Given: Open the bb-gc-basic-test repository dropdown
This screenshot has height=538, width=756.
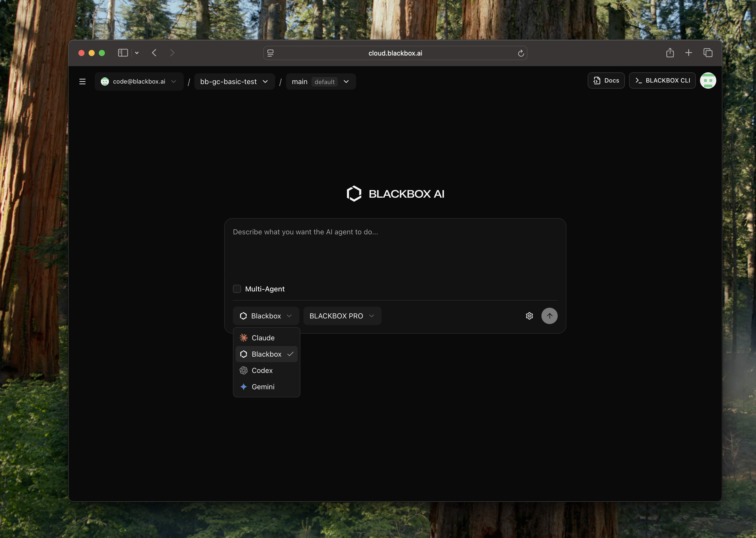Looking at the screenshot, I should point(234,82).
